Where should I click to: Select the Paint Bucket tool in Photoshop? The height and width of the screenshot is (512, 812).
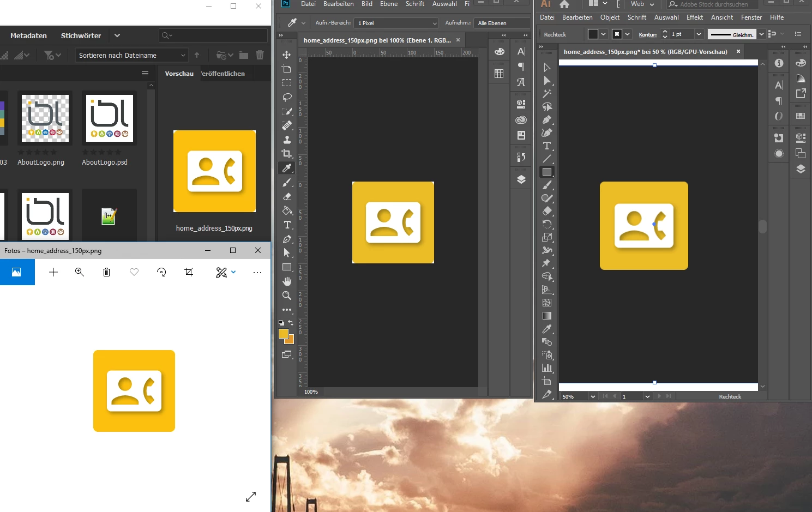[287, 210]
